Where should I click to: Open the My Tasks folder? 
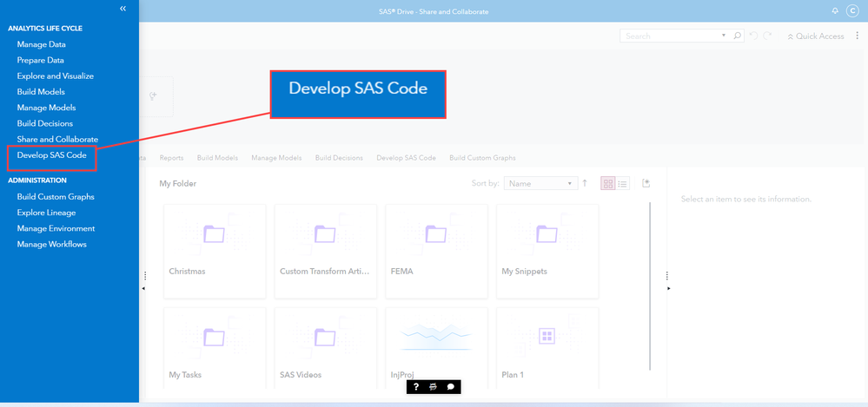coord(215,348)
